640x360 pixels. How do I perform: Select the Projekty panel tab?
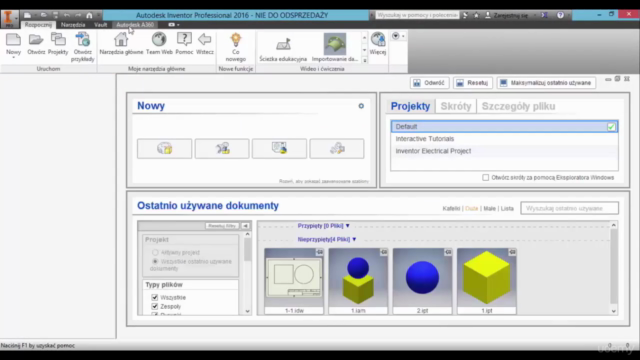click(410, 106)
